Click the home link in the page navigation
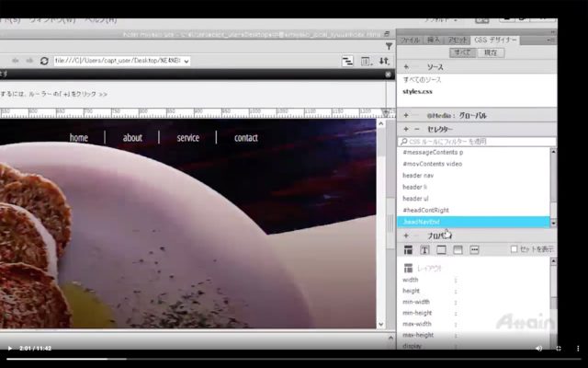 (79, 138)
